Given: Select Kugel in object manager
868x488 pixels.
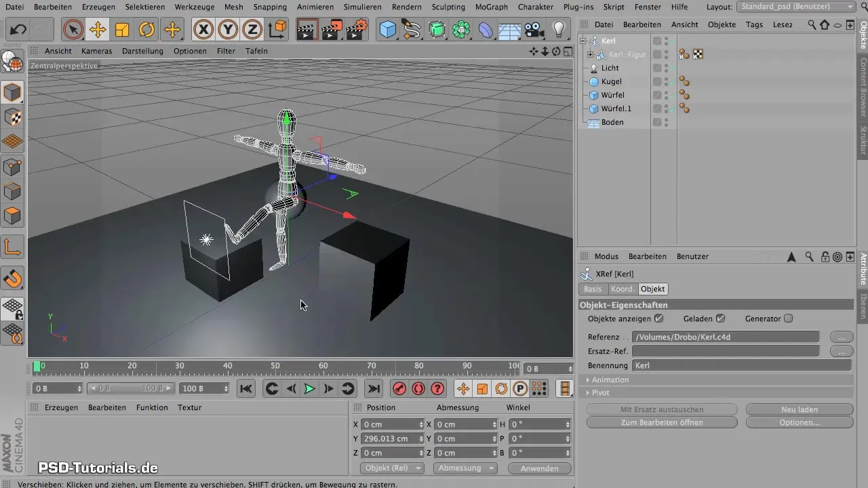Looking at the screenshot, I should pyautogui.click(x=611, y=81).
